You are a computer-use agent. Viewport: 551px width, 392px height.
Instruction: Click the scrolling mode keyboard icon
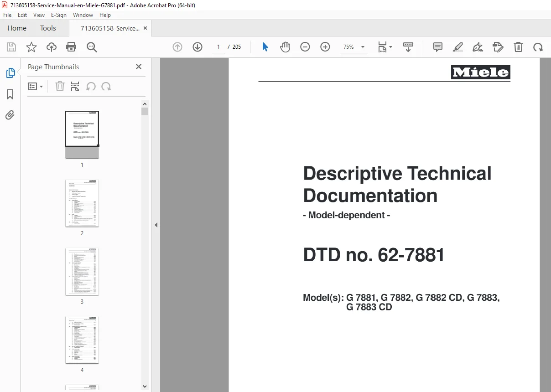coord(408,47)
